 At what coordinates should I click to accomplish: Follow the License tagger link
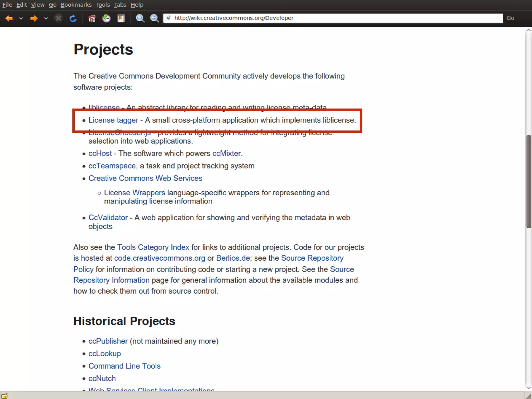pos(113,120)
